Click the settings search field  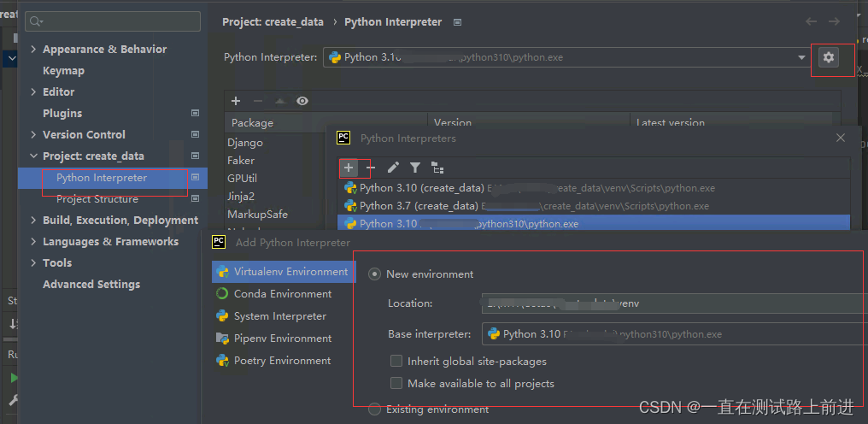pyautogui.click(x=113, y=21)
